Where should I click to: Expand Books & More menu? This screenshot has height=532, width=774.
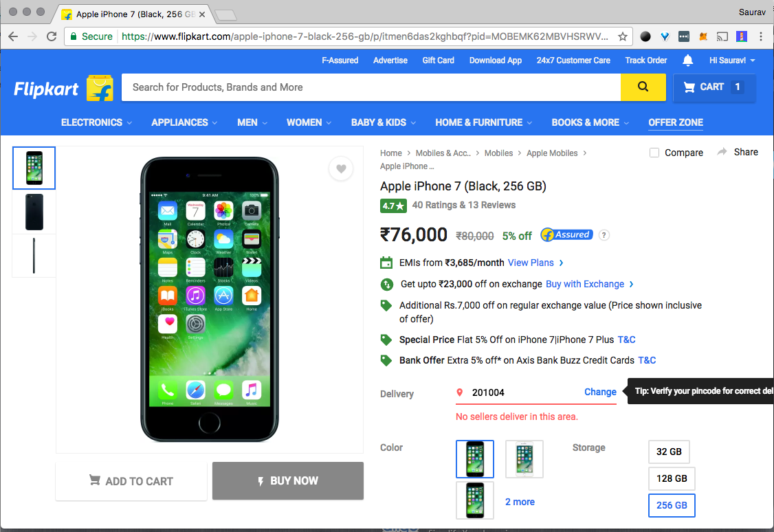click(590, 122)
